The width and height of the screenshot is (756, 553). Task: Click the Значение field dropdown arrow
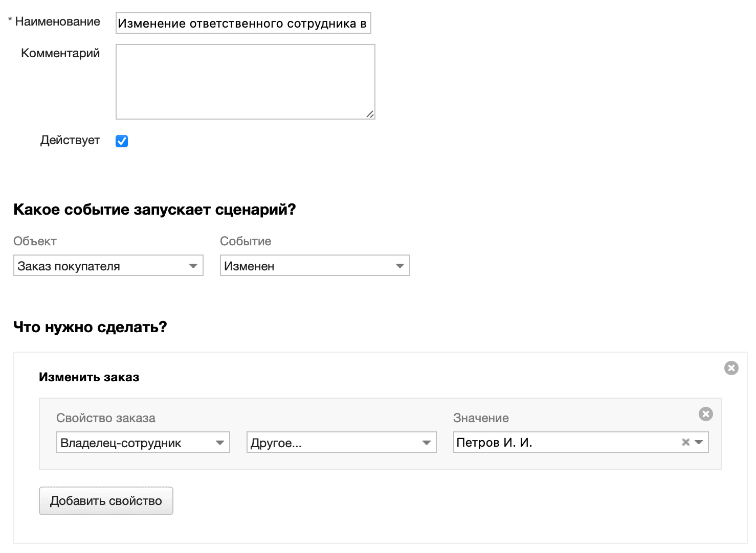pyautogui.click(x=698, y=442)
